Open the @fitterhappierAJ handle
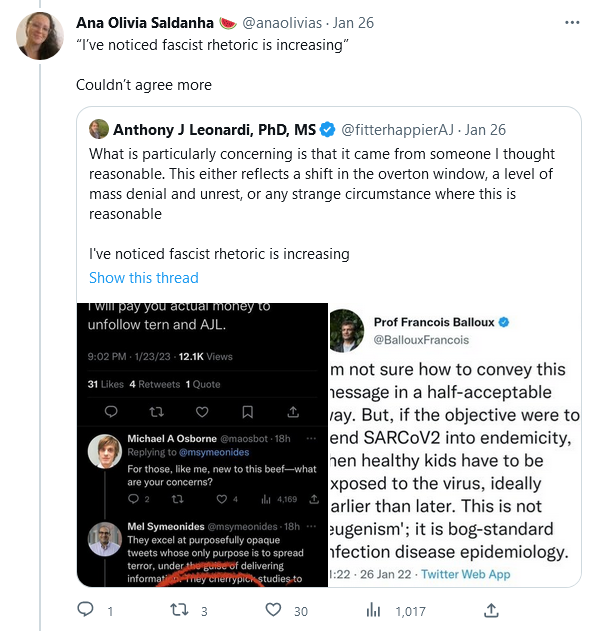 tap(397, 130)
